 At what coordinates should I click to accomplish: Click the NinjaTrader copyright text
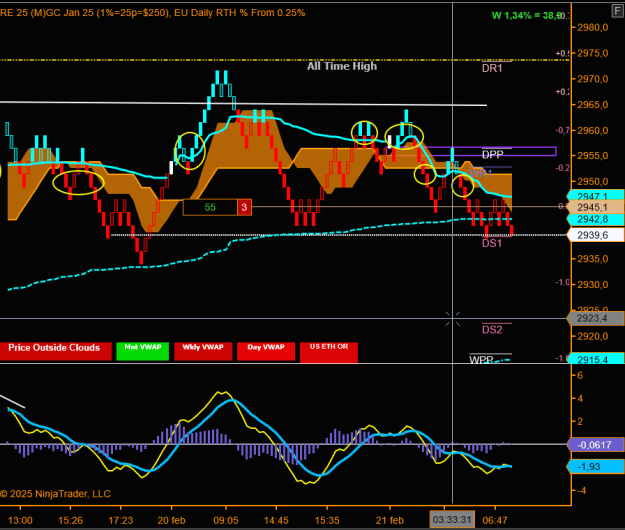tap(55, 494)
